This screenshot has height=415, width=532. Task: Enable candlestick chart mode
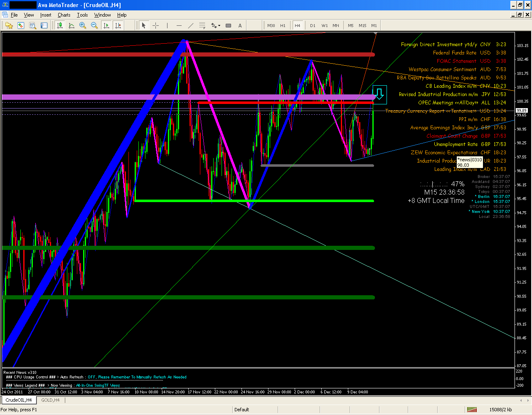pyautogui.click(x=59, y=25)
